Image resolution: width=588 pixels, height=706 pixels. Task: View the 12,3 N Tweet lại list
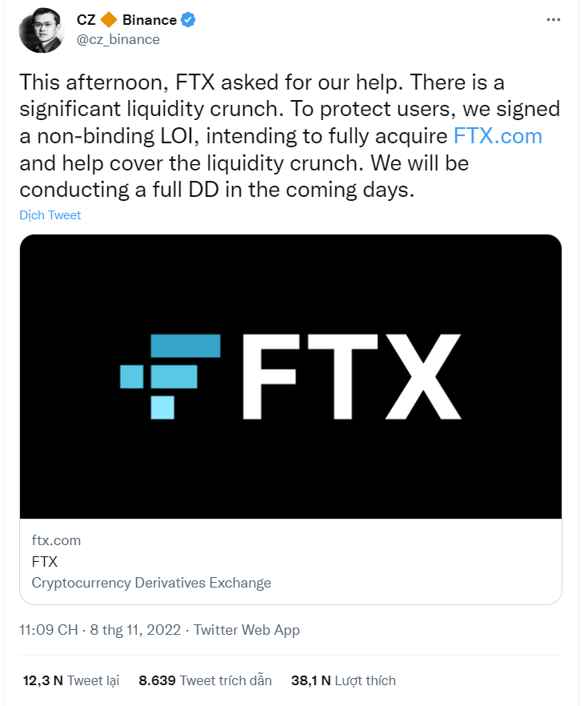pyautogui.click(x=70, y=680)
